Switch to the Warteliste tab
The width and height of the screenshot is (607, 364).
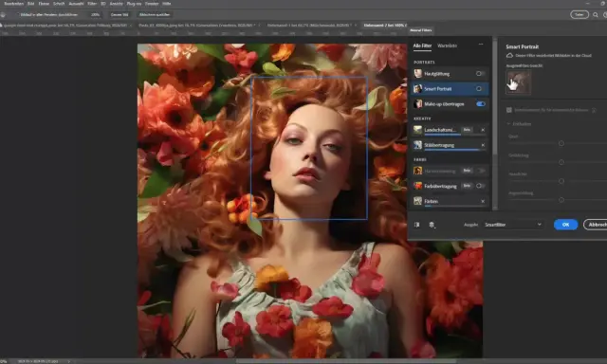(x=447, y=45)
